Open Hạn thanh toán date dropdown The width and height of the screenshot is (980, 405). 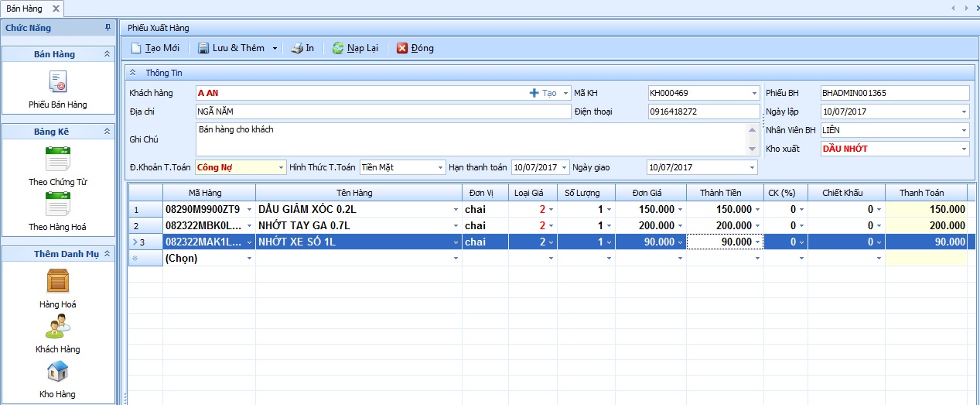(x=565, y=167)
